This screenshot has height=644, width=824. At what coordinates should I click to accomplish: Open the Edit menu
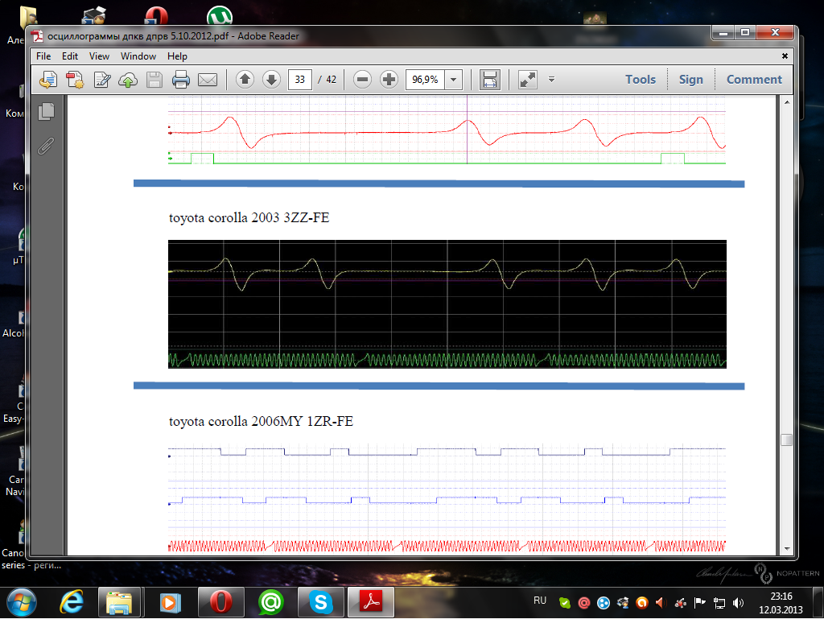(x=70, y=56)
